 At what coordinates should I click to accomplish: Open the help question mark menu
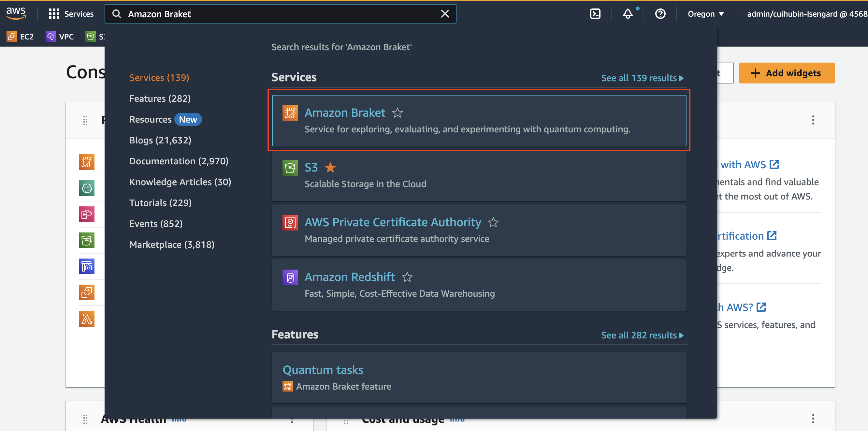coord(660,14)
